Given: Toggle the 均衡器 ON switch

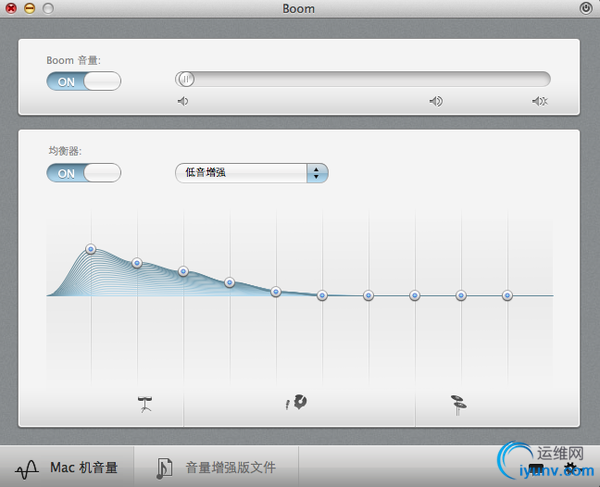Looking at the screenshot, I should 83,173.
